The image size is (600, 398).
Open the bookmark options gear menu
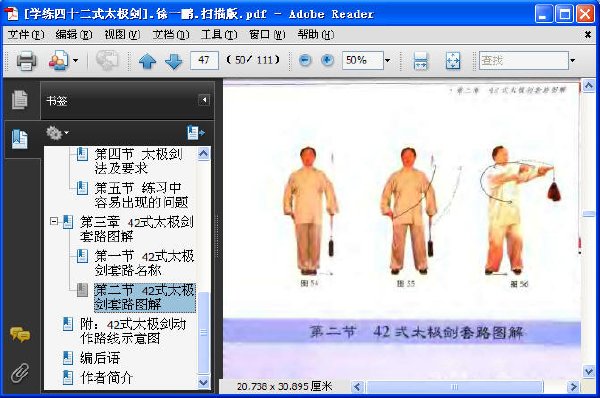pos(57,133)
